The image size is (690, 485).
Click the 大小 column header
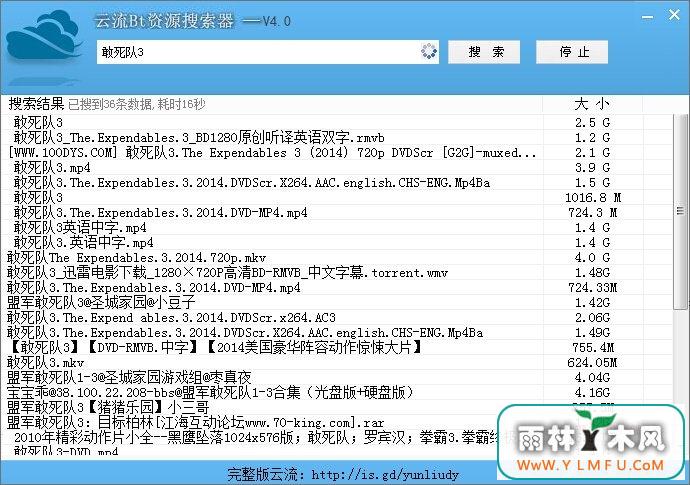(591, 104)
